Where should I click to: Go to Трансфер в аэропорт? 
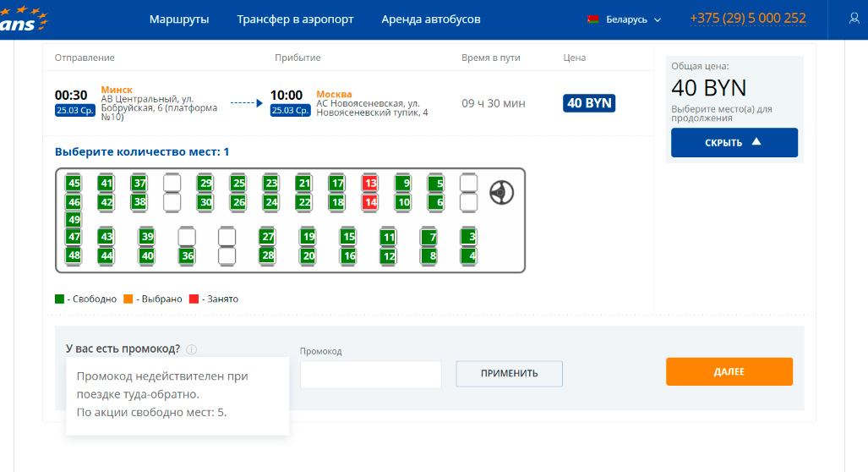pyautogui.click(x=295, y=19)
